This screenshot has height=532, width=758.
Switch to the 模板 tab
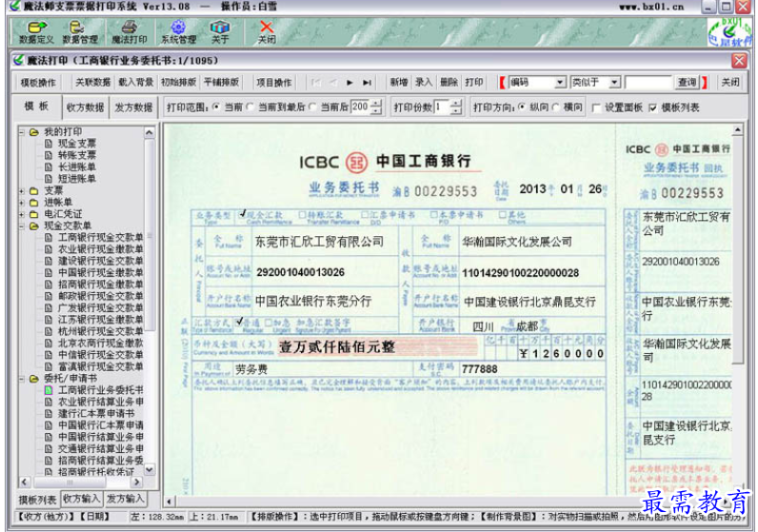coord(37,107)
